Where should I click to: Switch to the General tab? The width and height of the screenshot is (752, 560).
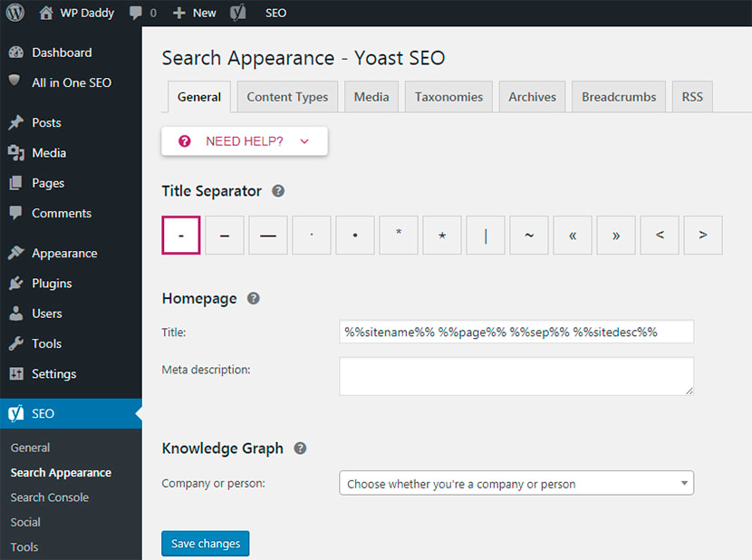pyautogui.click(x=199, y=97)
